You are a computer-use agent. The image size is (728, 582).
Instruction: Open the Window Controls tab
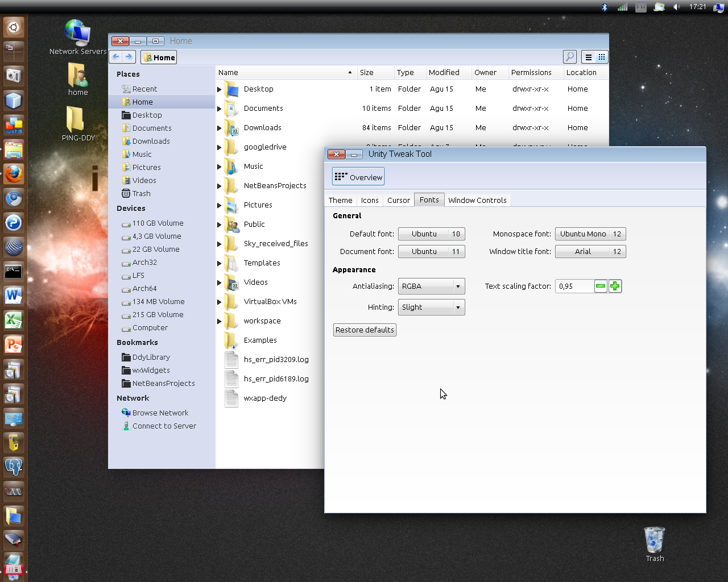click(x=477, y=199)
